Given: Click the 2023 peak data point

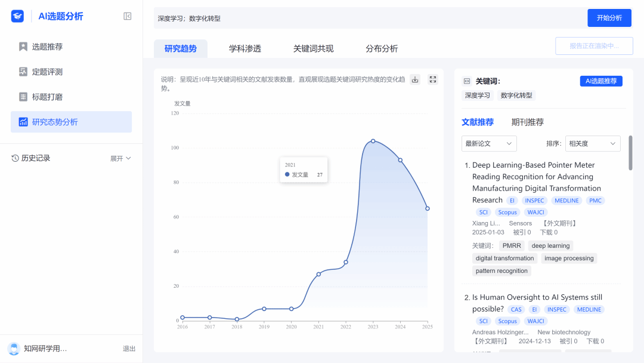Looking at the screenshot, I should click(373, 141).
